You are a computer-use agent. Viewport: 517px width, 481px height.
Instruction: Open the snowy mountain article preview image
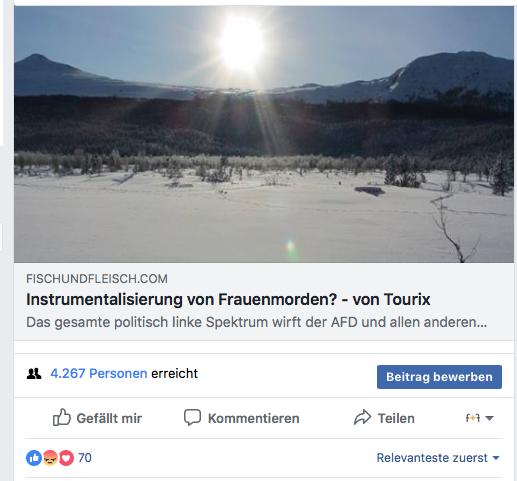264,134
